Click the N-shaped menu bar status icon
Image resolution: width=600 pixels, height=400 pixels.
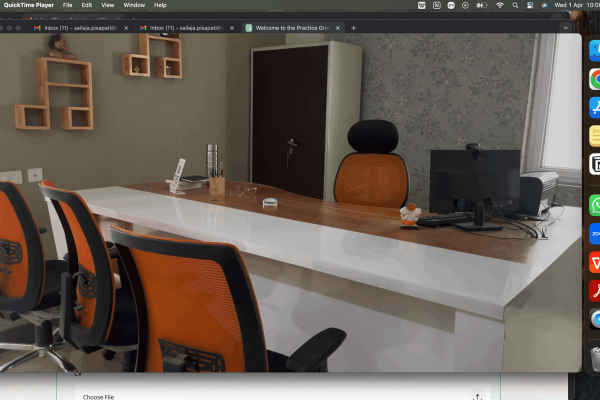tap(437, 5)
